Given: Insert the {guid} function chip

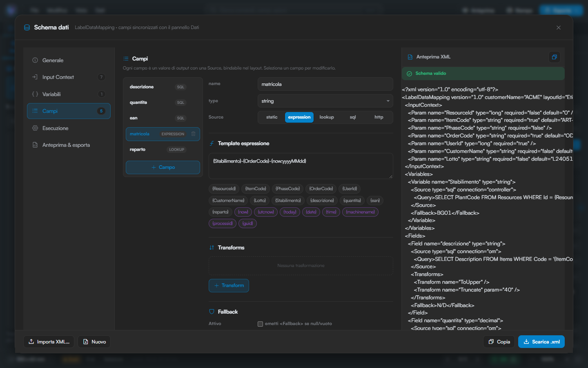Looking at the screenshot, I should click(247, 224).
